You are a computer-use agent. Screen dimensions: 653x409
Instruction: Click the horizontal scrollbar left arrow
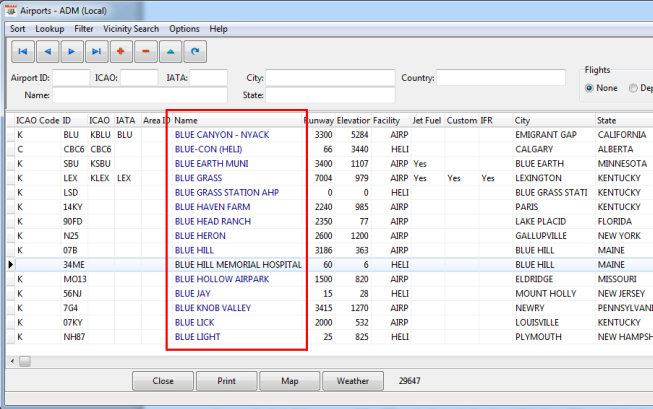pos(12,361)
